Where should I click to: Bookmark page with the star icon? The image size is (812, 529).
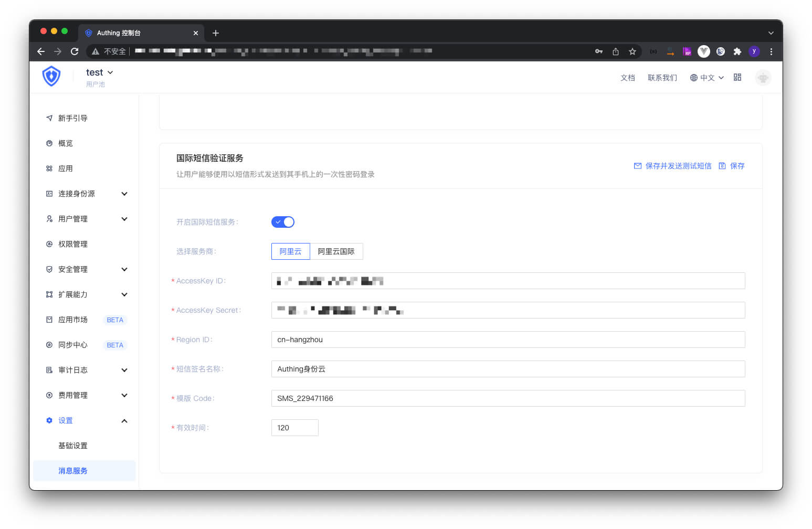point(632,51)
